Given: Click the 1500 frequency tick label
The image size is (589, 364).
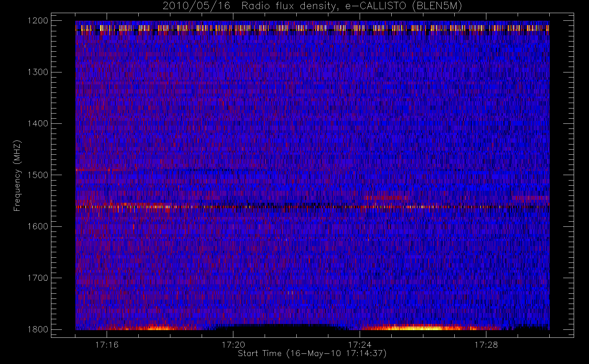Looking at the screenshot, I should click(38, 175).
